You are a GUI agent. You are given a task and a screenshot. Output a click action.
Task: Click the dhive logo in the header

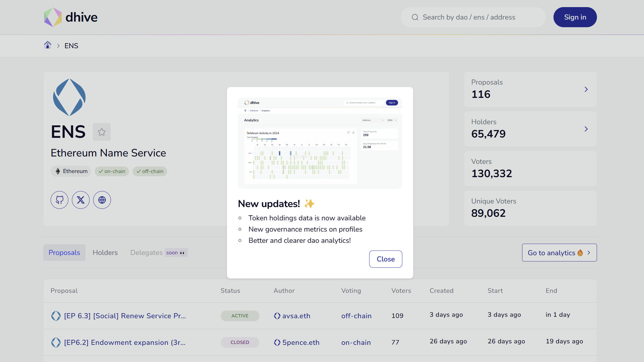tap(71, 17)
